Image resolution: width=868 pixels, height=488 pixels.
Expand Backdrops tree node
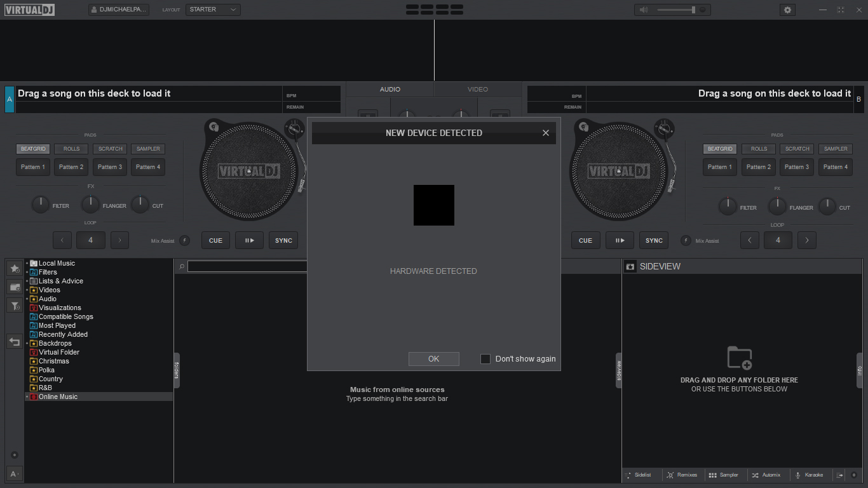coord(27,343)
